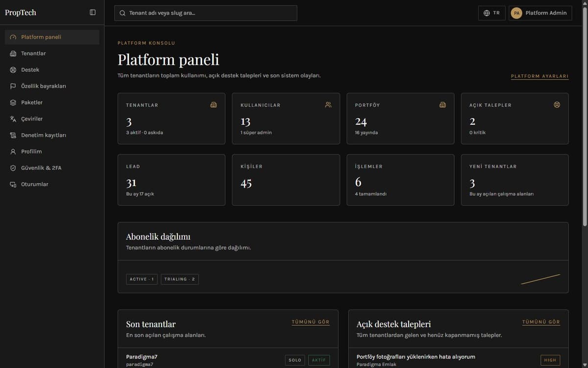This screenshot has width=588, height=368.
Task: Follow the Platform Ayarları link
Action: pyautogui.click(x=539, y=77)
